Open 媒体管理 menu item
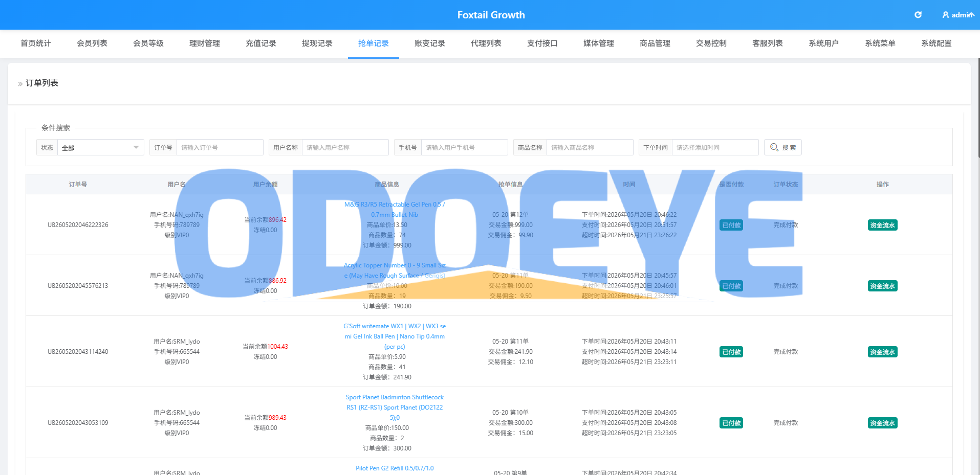 click(599, 43)
